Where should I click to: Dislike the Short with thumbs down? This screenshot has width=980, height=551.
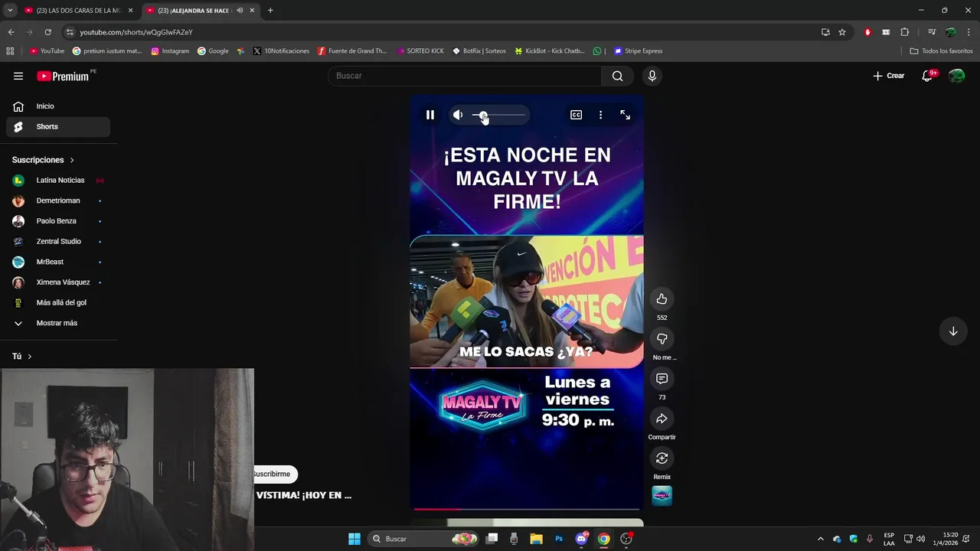[x=662, y=339]
